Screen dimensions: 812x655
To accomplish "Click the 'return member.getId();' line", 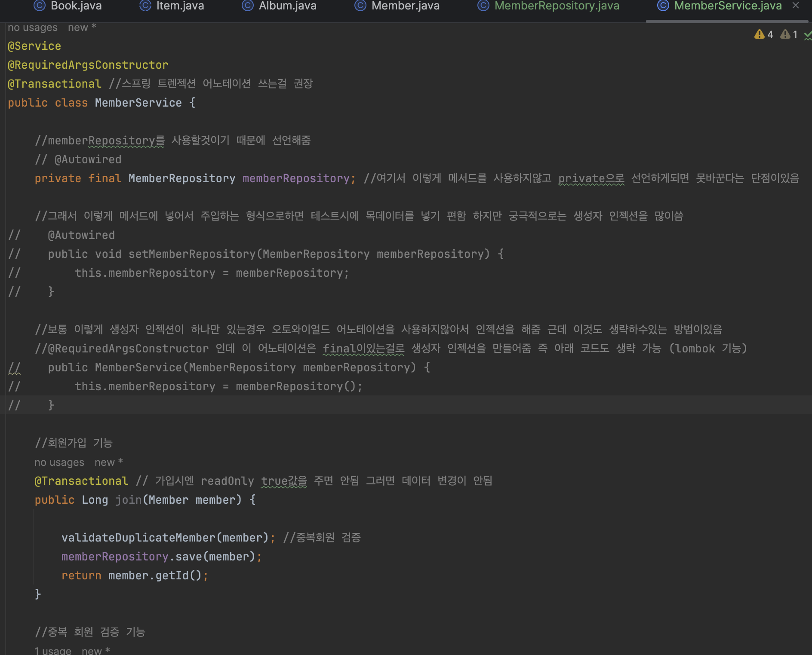I will coord(135,575).
